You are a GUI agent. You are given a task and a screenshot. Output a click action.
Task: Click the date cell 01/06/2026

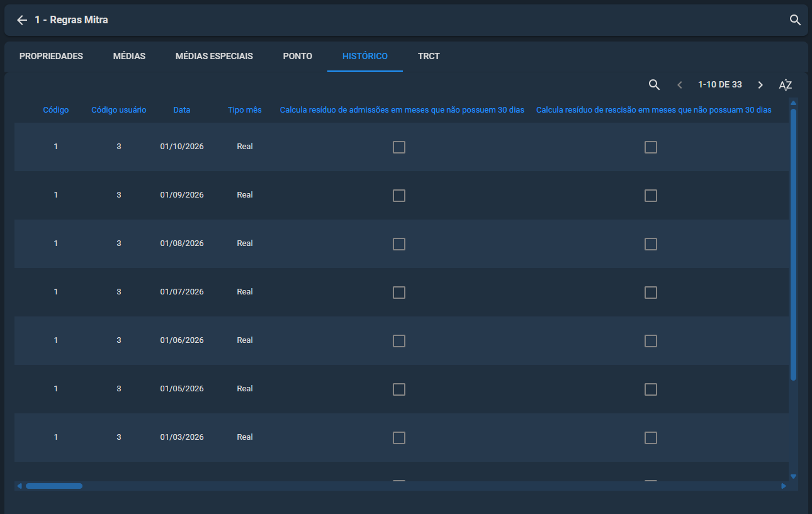click(182, 340)
